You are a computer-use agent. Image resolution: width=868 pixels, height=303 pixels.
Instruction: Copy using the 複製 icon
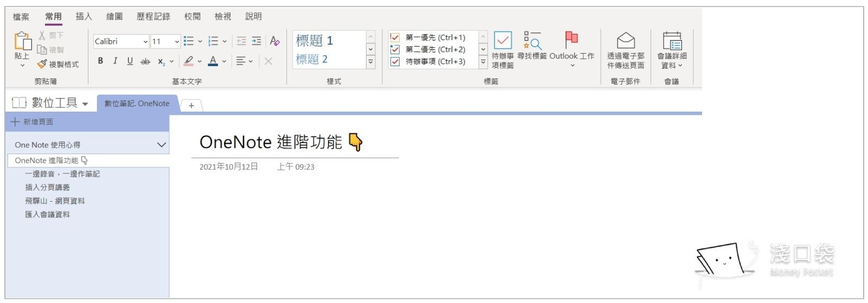[x=42, y=50]
